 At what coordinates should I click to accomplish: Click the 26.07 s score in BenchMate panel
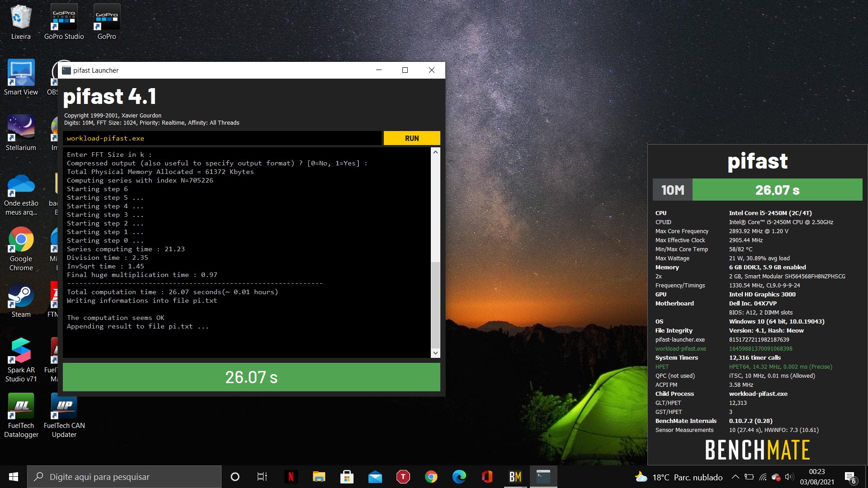click(x=778, y=190)
